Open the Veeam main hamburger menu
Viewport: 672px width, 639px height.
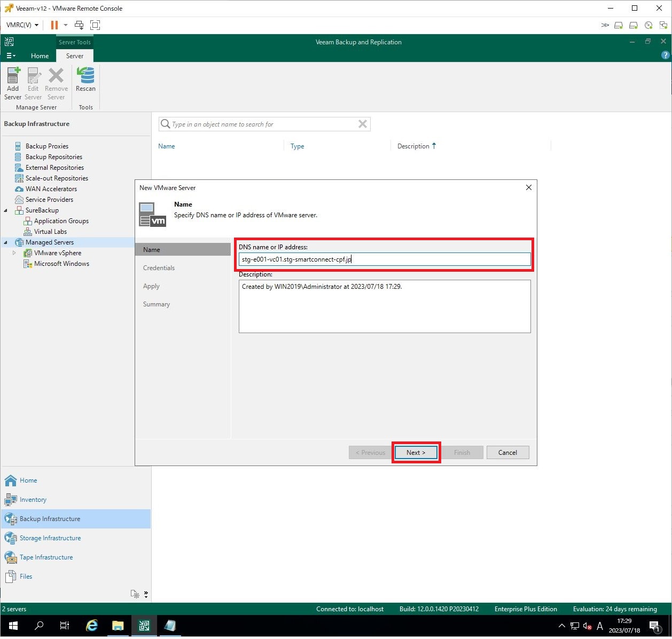pyautogui.click(x=11, y=56)
